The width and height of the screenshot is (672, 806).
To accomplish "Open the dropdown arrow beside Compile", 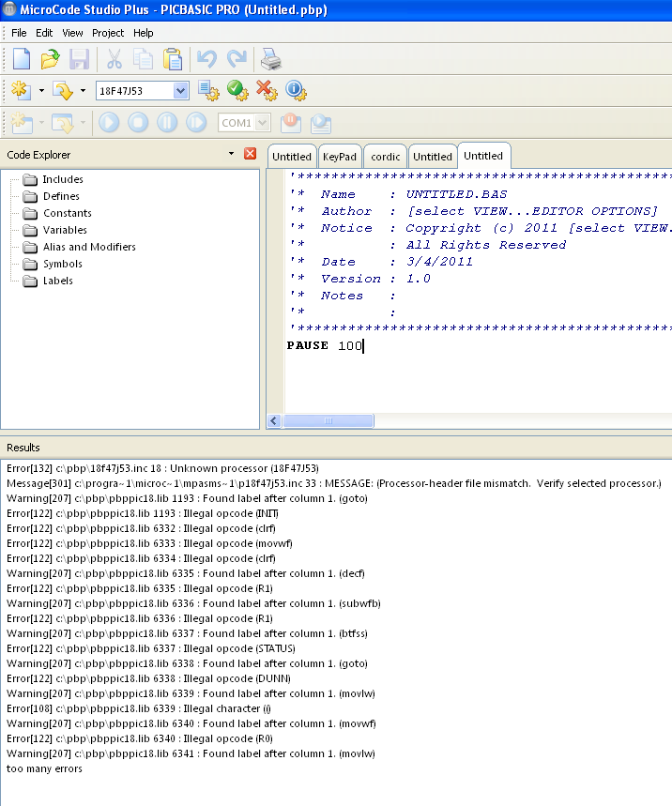I will coord(41,91).
